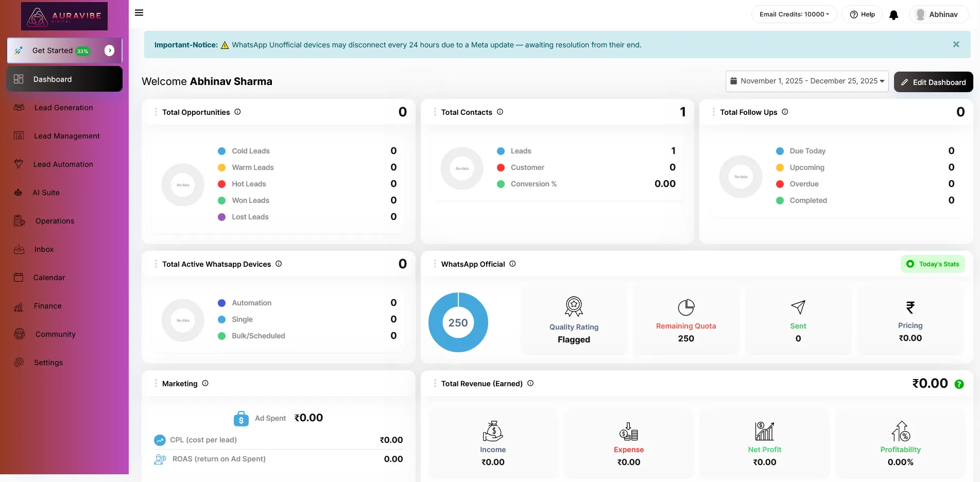The image size is (980, 482).
Task: Open the Abhinav profile menu
Action: 938,14
